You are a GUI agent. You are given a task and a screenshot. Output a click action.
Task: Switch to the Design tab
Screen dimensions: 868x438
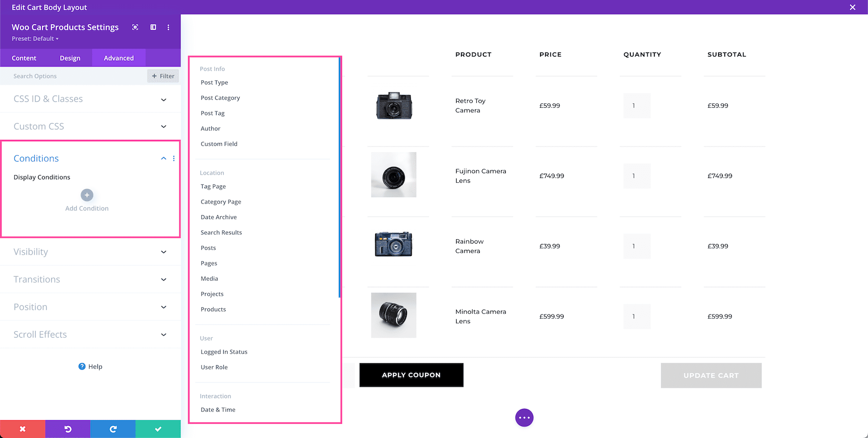[70, 58]
